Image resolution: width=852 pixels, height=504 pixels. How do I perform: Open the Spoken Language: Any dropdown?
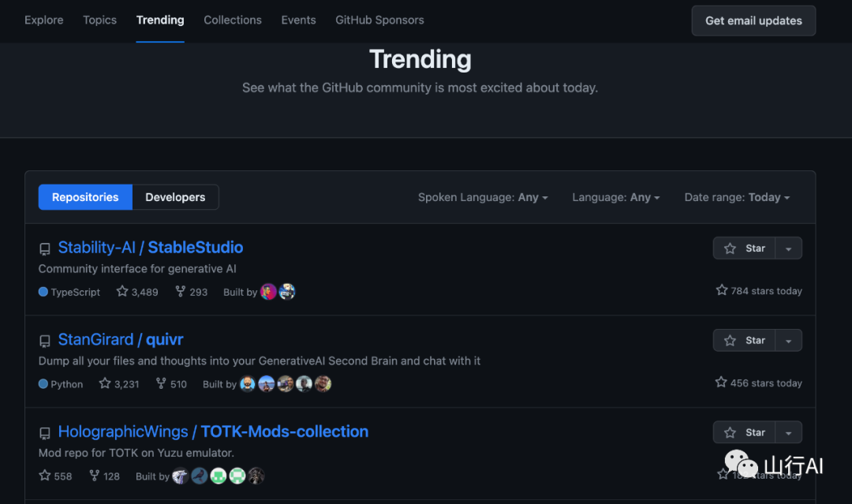(483, 197)
